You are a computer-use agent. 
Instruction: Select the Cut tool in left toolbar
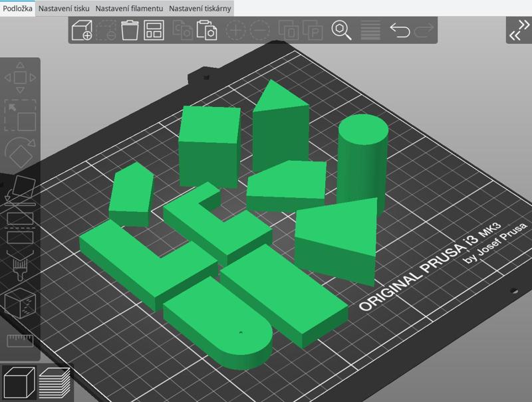[20, 228]
